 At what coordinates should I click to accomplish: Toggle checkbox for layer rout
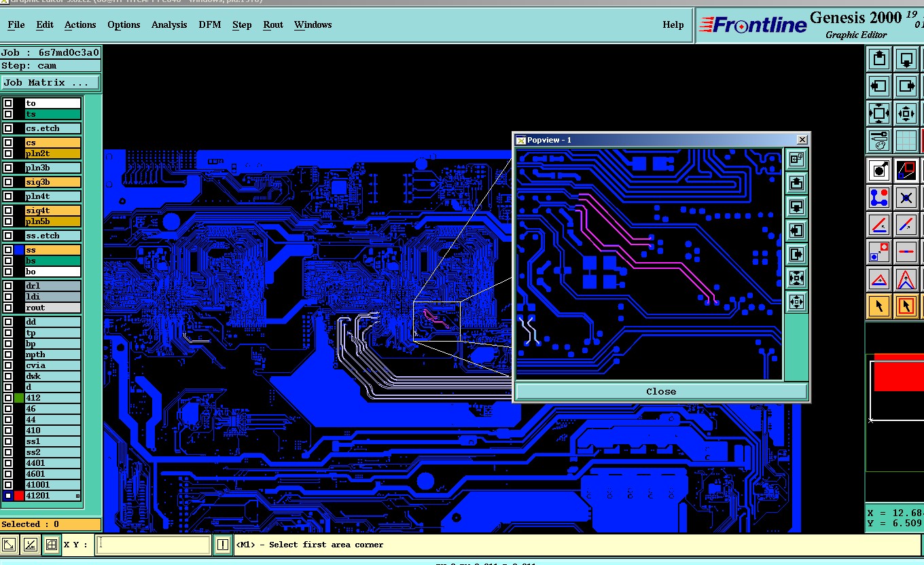[8, 308]
